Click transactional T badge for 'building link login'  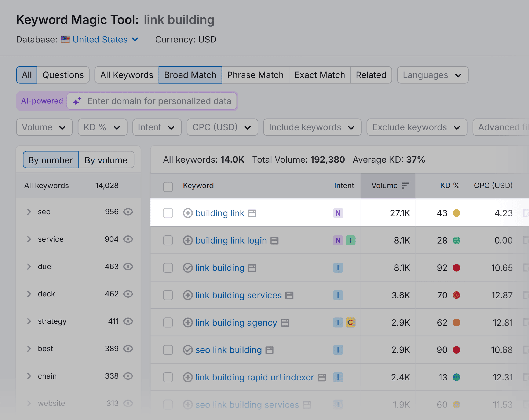[x=350, y=240]
